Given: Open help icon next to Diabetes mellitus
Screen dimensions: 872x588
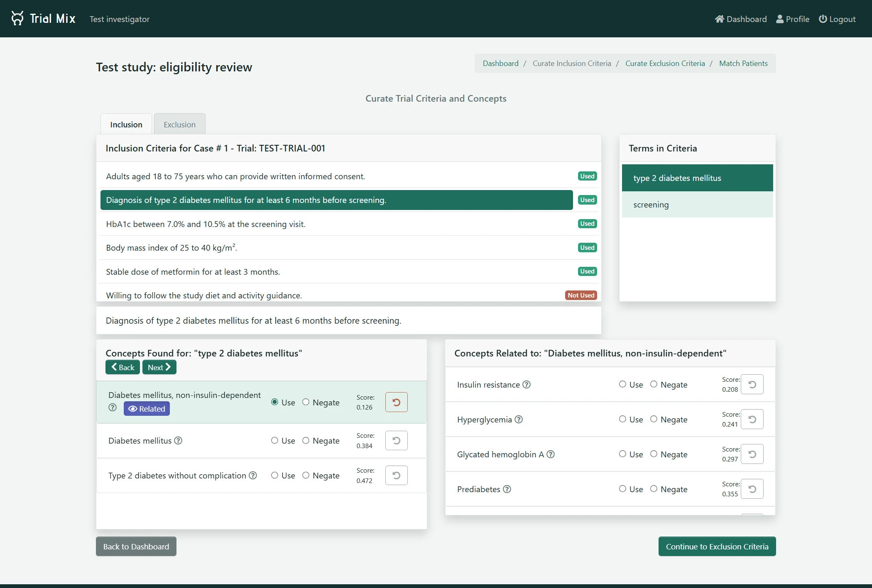Looking at the screenshot, I should click(x=178, y=440).
